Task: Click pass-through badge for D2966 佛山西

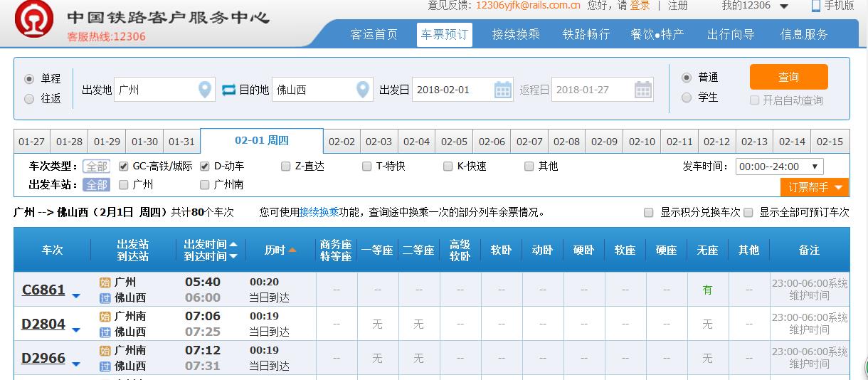Action: coord(105,366)
